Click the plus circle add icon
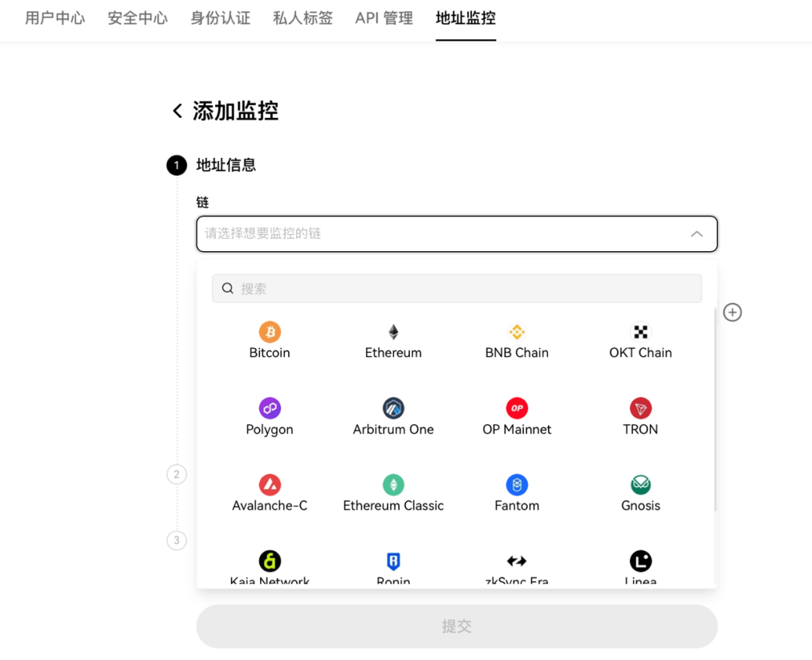812x660 pixels. click(732, 312)
